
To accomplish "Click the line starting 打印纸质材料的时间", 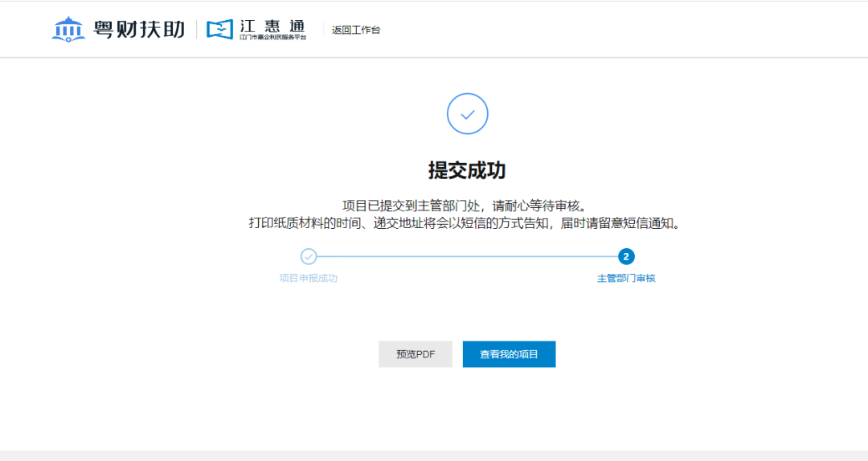I will [465, 223].
